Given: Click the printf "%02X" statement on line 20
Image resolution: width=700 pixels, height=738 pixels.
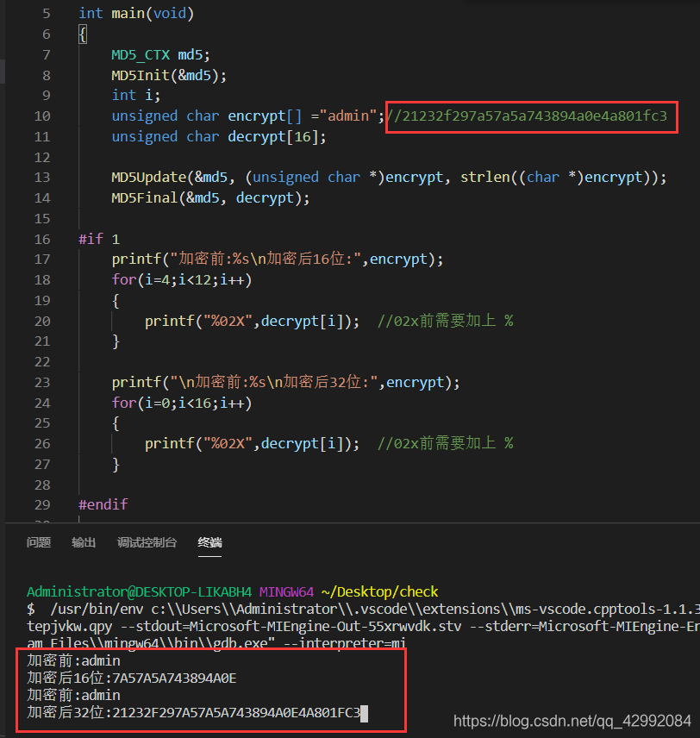Looking at the screenshot, I should (252, 321).
